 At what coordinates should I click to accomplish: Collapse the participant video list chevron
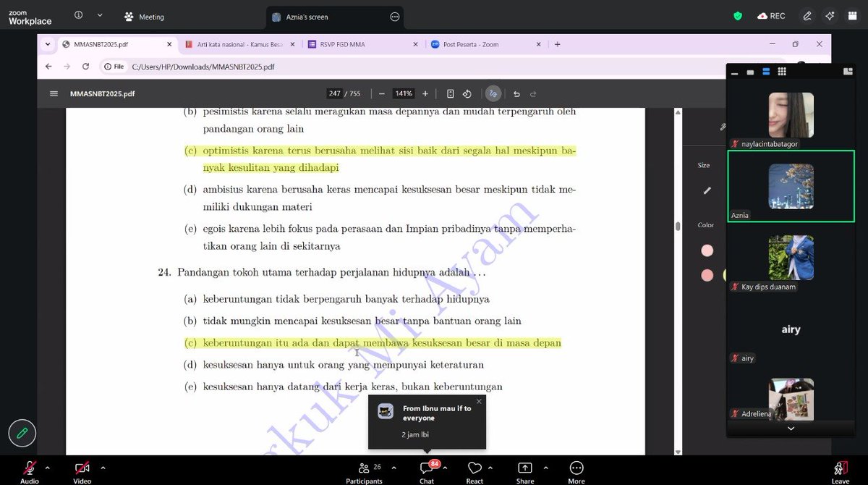pyautogui.click(x=791, y=429)
